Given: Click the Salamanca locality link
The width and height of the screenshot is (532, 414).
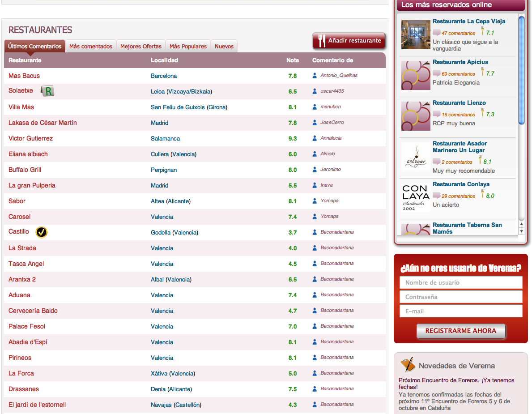Looking at the screenshot, I should [165, 138].
